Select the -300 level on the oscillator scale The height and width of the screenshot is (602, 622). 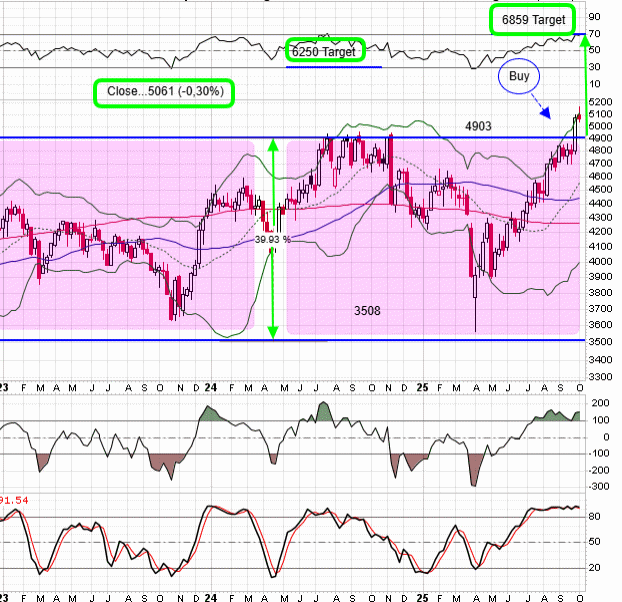(x=602, y=486)
